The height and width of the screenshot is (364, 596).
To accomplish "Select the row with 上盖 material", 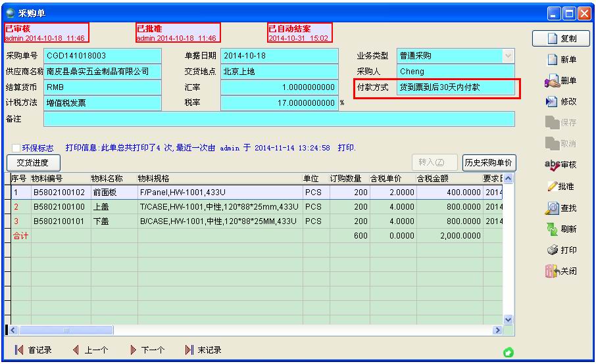I will [105, 206].
